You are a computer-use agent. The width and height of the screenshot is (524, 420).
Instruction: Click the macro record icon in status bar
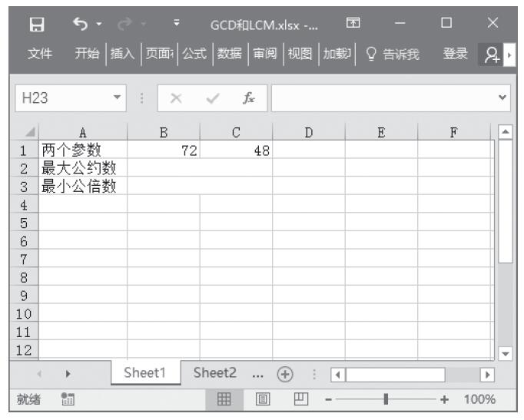(x=67, y=399)
